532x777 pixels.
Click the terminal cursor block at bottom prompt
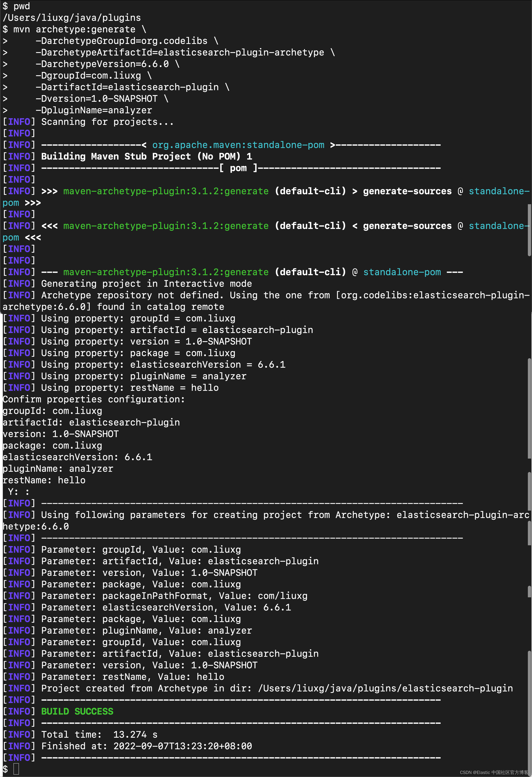(x=16, y=769)
